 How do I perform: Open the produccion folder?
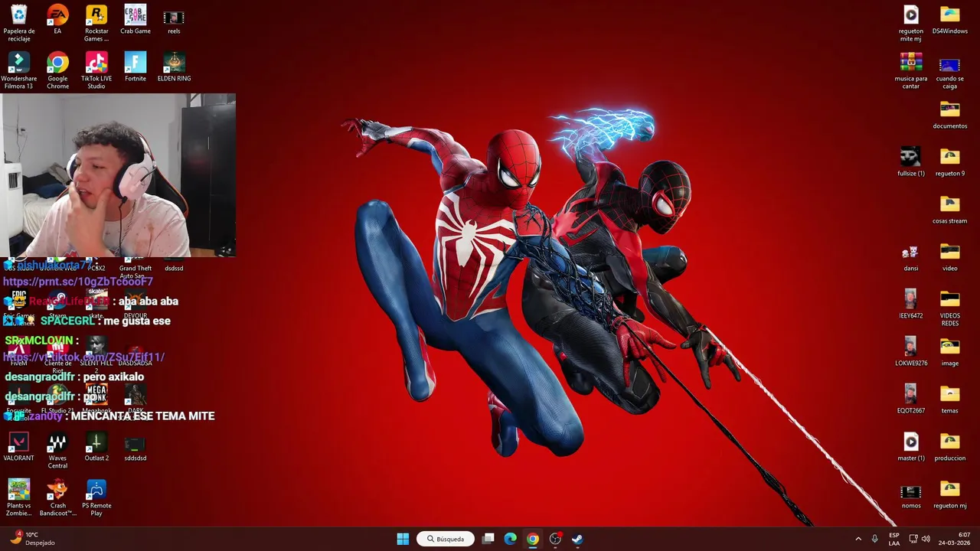pyautogui.click(x=949, y=447)
